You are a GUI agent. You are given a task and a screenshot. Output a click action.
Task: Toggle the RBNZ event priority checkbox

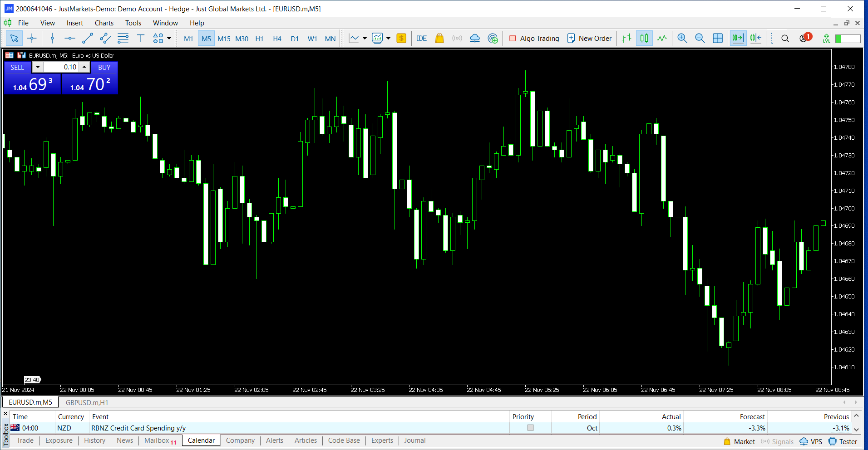coord(530,428)
